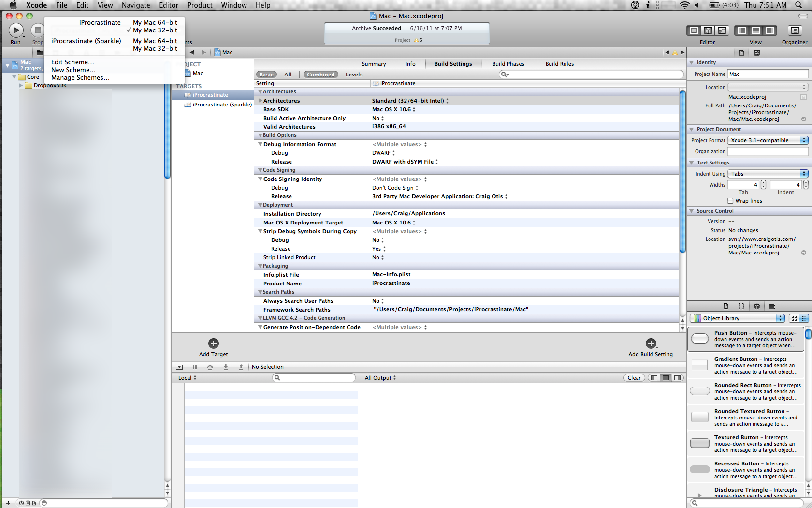Select the Standard editor icon
Screen dimensions: 812x508
694,30
